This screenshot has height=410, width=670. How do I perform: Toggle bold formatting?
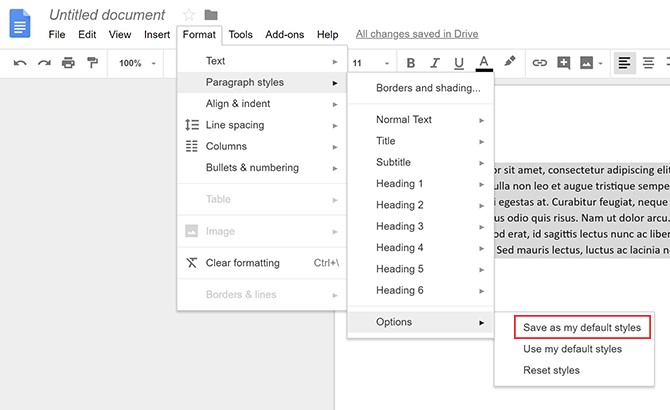point(410,63)
